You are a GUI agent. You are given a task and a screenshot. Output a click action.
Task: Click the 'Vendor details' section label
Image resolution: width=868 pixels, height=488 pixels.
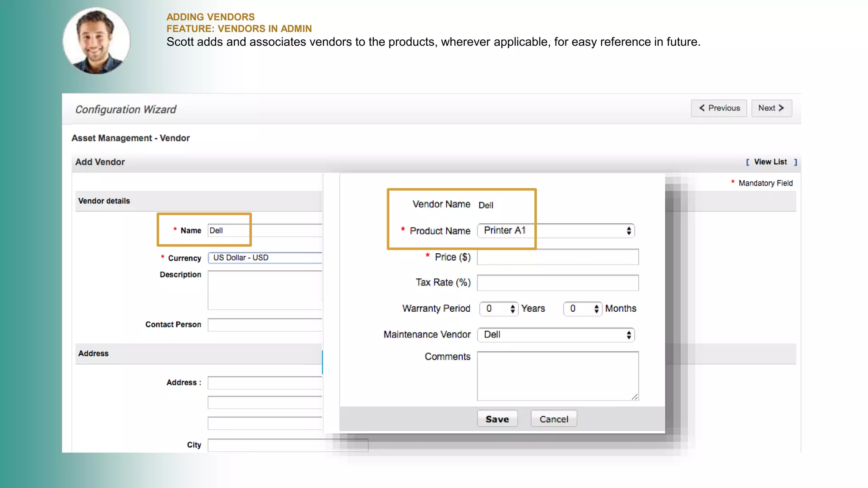(x=104, y=201)
